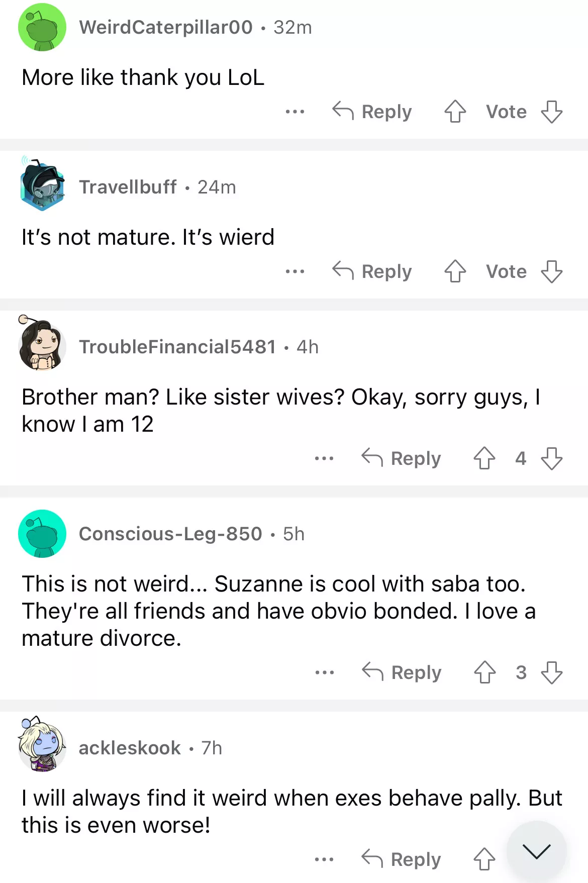The width and height of the screenshot is (588, 883).
Task: Upvote ackleskook's comment
Action: tap(484, 859)
